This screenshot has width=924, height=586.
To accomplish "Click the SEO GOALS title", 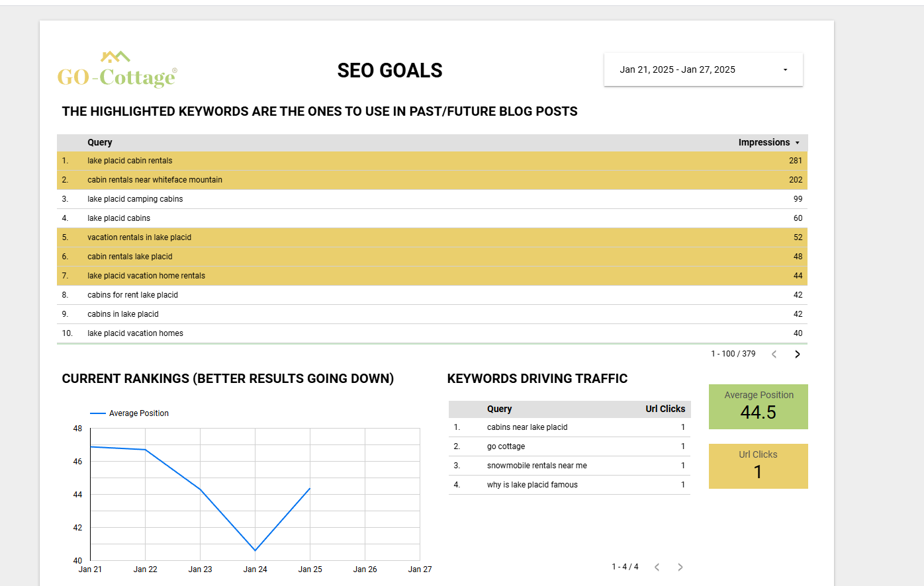I will pos(390,71).
